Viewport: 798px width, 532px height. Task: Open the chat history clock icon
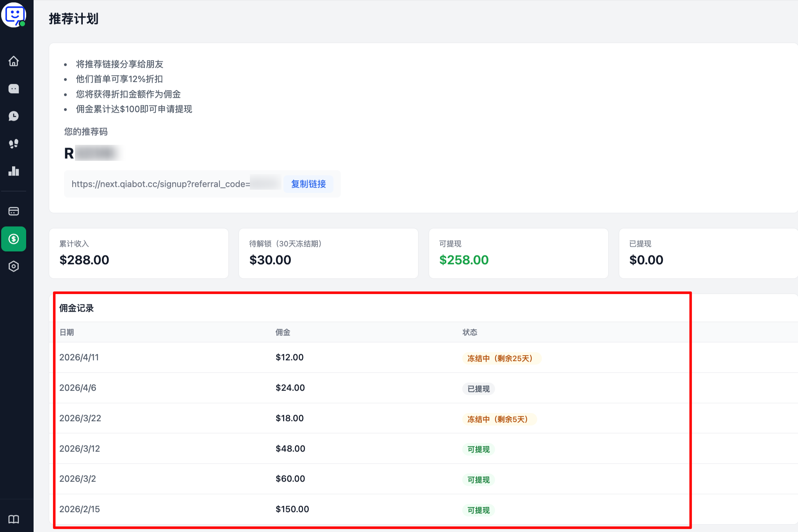14,116
